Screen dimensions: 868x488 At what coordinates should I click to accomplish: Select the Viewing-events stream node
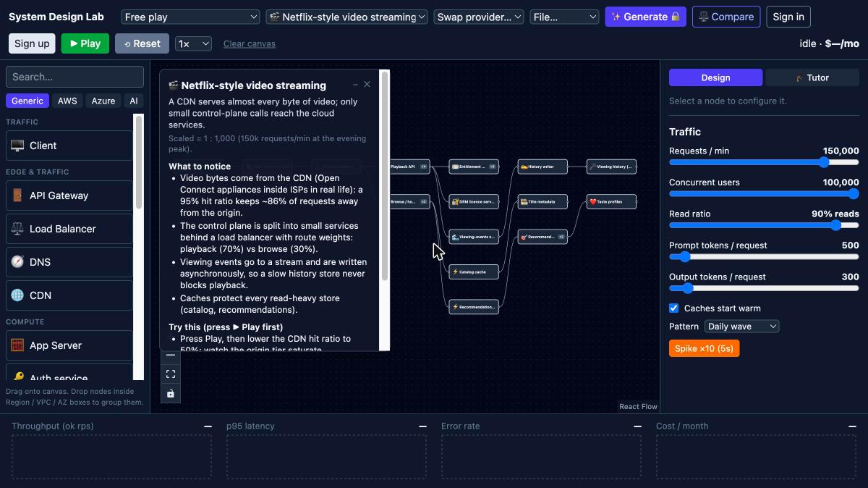tap(474, 237)
